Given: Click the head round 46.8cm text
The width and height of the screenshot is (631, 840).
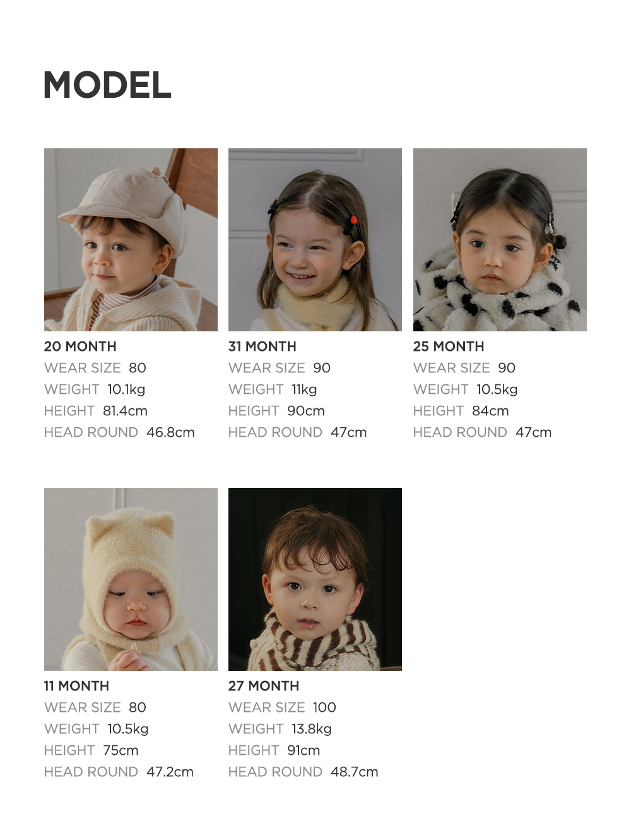Looking at the screenshot, I should (x=119, y=432).
